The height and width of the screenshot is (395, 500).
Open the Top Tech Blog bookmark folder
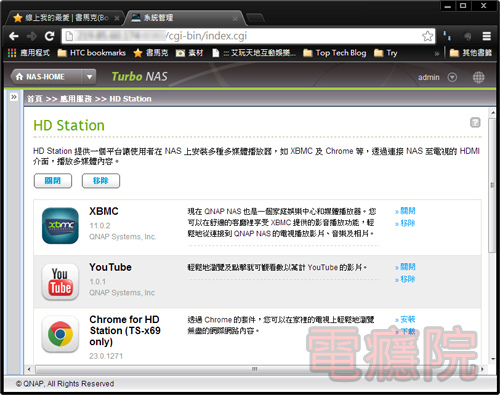click(335, 53)
